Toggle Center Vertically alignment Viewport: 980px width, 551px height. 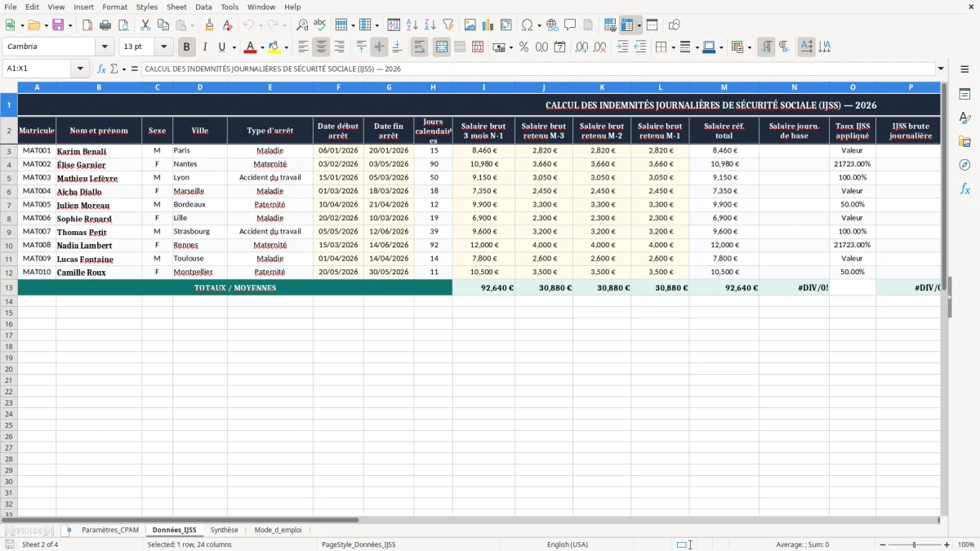(x=379, y=47)
